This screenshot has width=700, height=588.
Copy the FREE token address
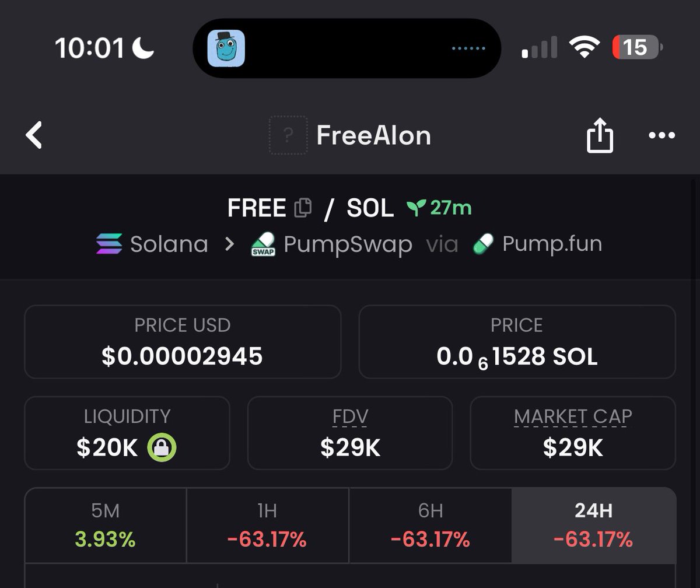point(303,208)
